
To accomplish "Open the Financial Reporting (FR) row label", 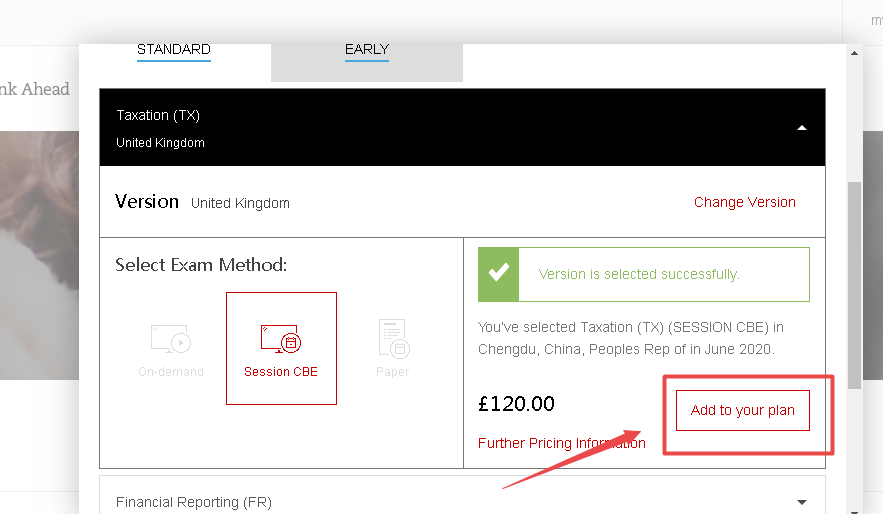I will click(x=193, y=502).
